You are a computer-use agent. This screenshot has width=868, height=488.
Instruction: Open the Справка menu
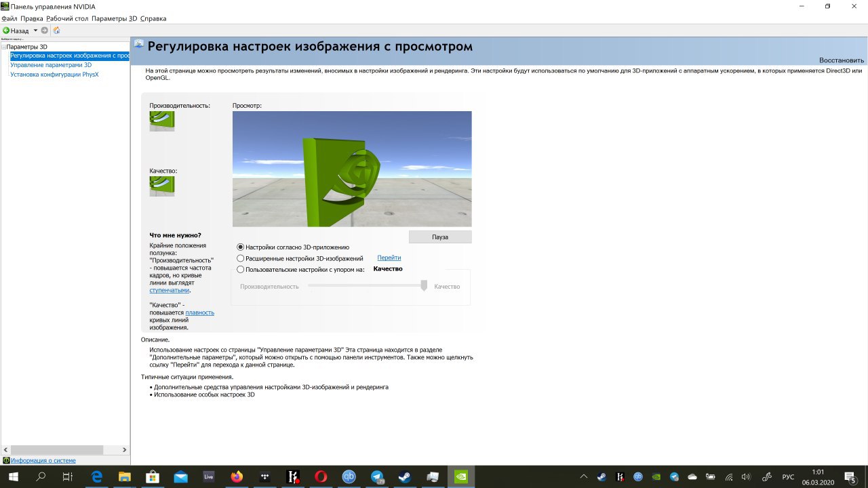click(x=153, y=18)
